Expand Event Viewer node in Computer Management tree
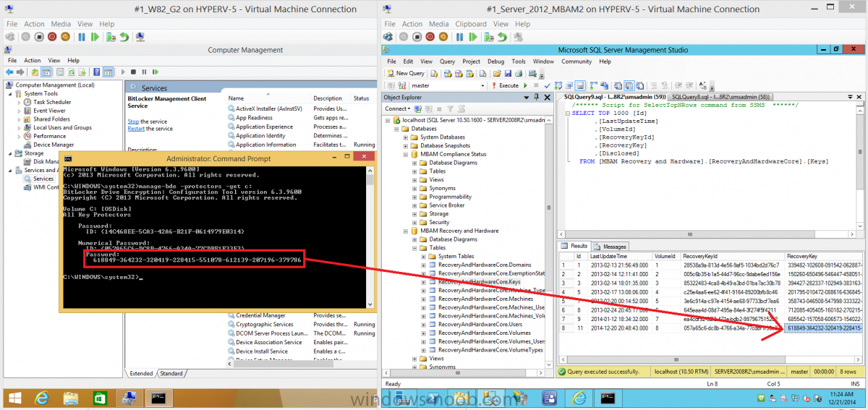This screenshot has width=868, height=410. click(x=20, y=111)
